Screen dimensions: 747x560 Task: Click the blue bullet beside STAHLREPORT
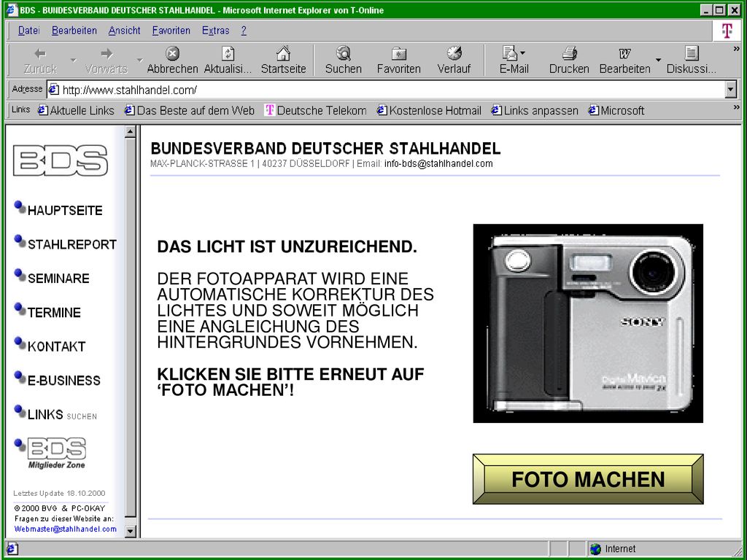coord(20,241)
